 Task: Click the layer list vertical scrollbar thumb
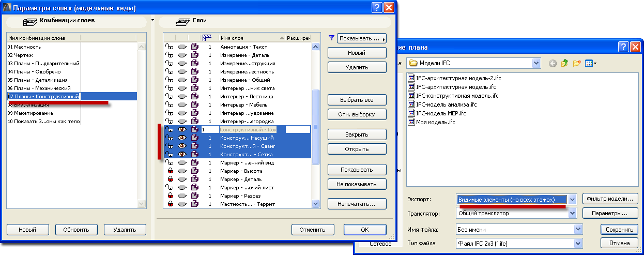(x=316, y=127)
